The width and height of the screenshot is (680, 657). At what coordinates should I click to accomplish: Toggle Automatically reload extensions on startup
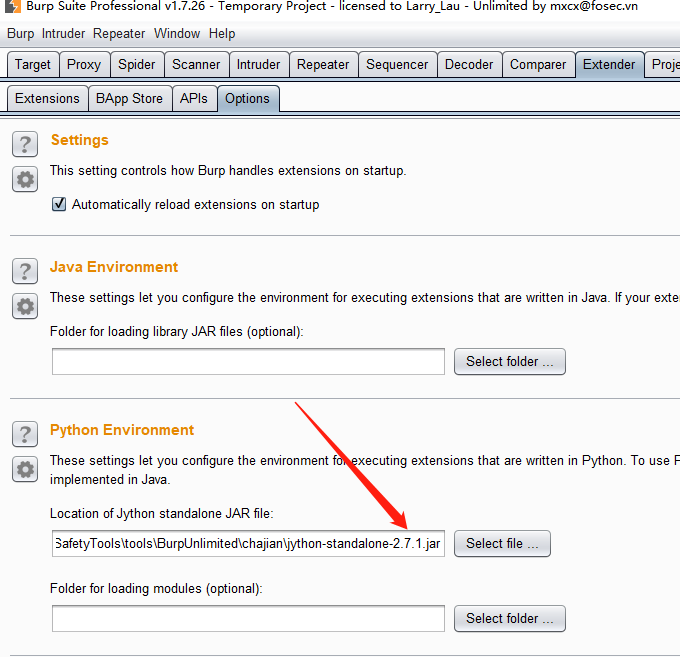(60, 205)
